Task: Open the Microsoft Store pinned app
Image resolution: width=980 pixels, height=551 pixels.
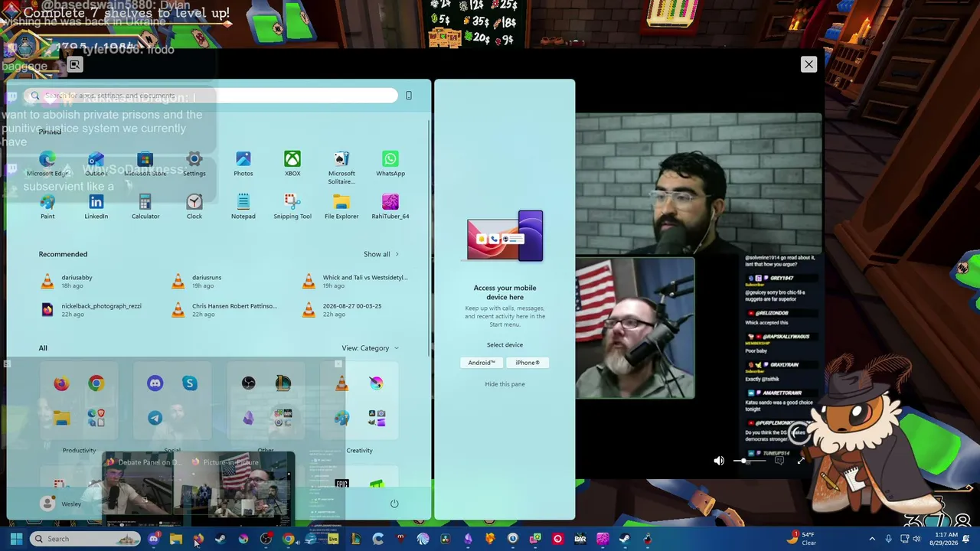Action: pyautogui.click(x=145, y=164)
